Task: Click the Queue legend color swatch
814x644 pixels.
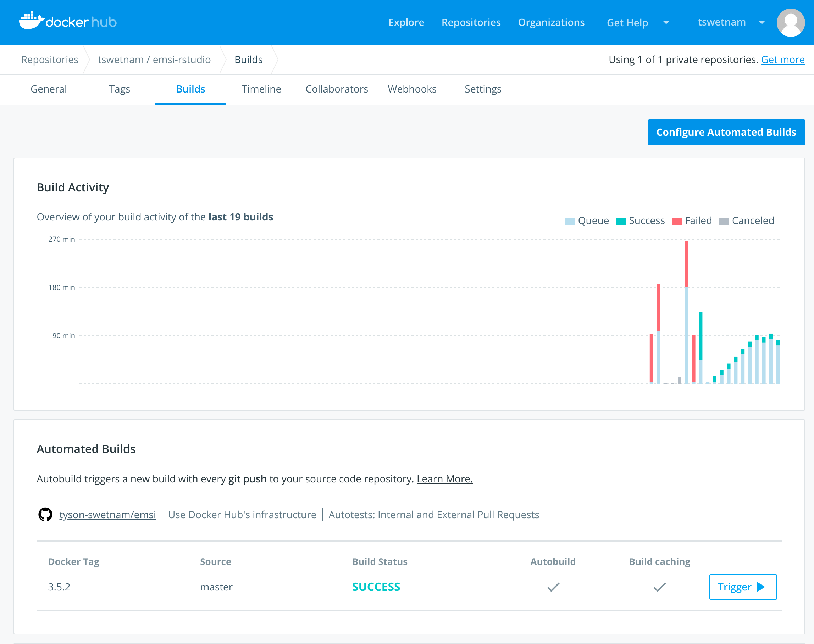Action: (x=570, y=221)
